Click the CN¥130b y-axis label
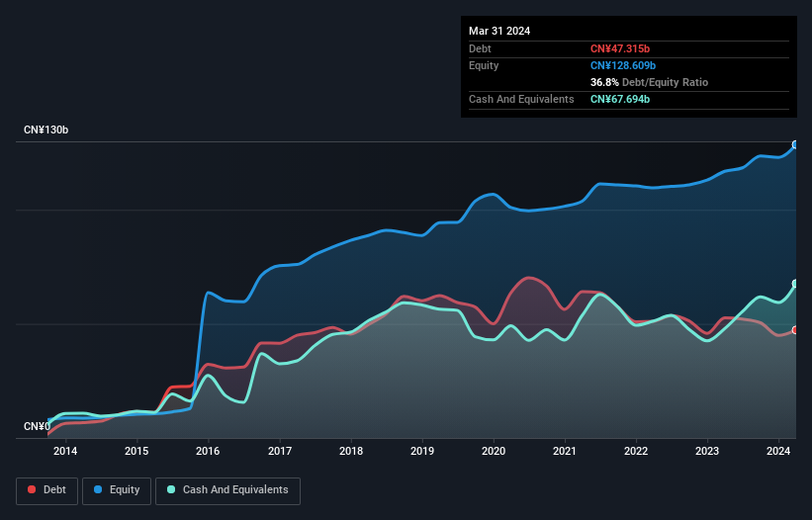The image size is (812, 520). tap(46, 130)
